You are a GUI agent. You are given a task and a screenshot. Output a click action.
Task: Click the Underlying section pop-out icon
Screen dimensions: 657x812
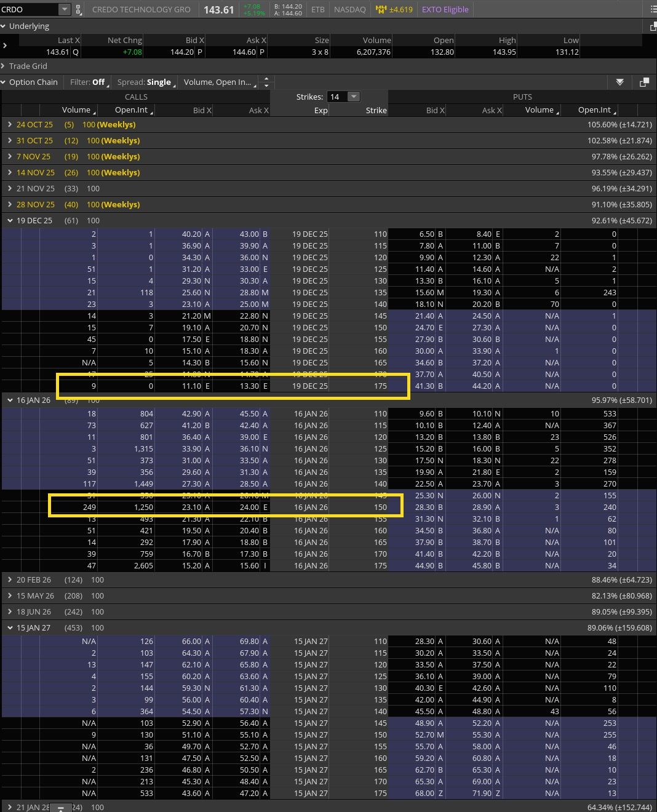653,26
